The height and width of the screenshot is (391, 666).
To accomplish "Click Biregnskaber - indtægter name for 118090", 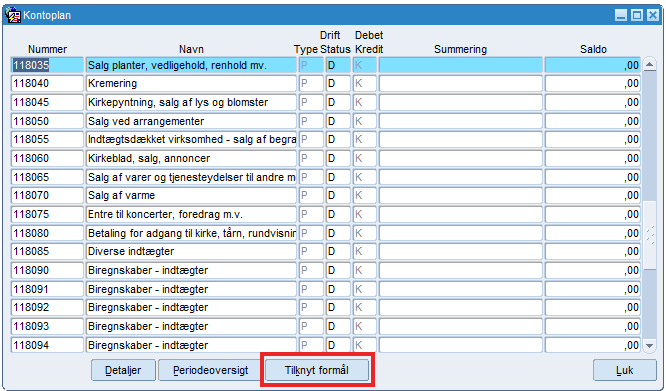I will [x=191, y=270].
